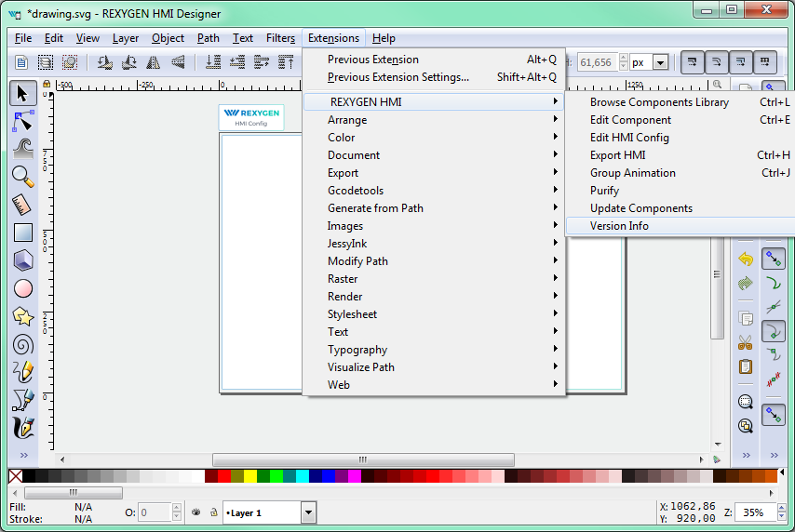Toggle the ruler lock icon
Screen dimensions: 795x532
(47, 84)
